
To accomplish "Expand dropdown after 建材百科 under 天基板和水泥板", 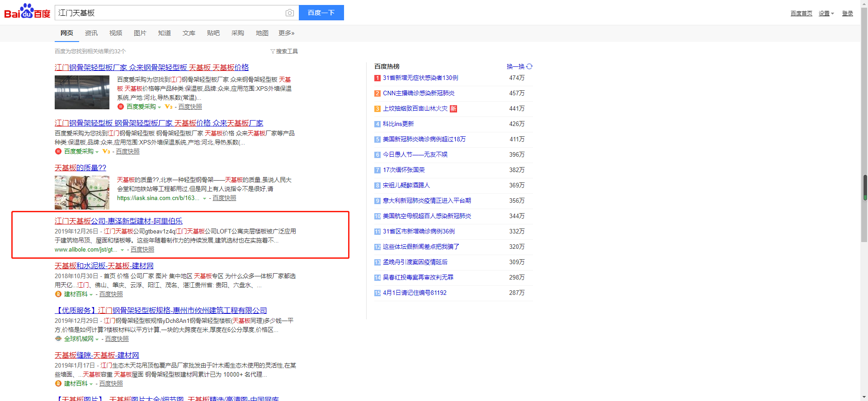I will click(91, 295).
